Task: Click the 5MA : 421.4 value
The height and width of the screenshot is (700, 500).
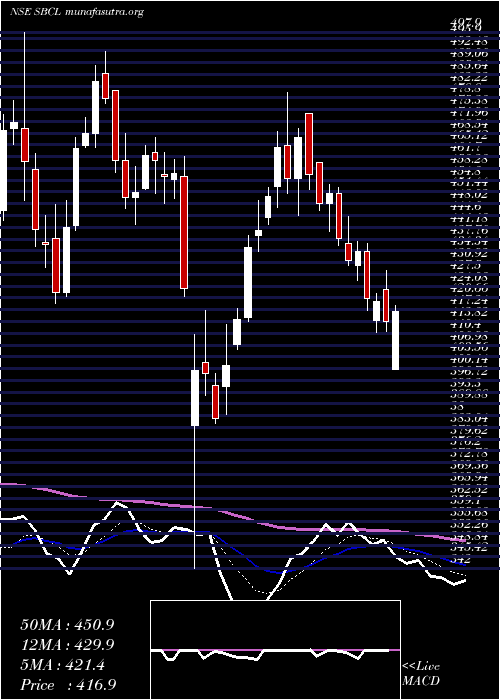Action: (62, 665)
